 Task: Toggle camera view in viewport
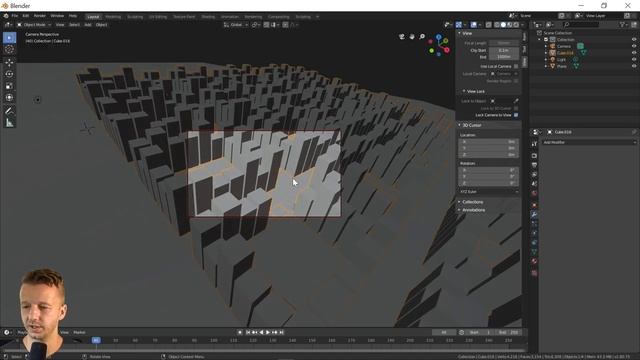(x=402, y=37)
